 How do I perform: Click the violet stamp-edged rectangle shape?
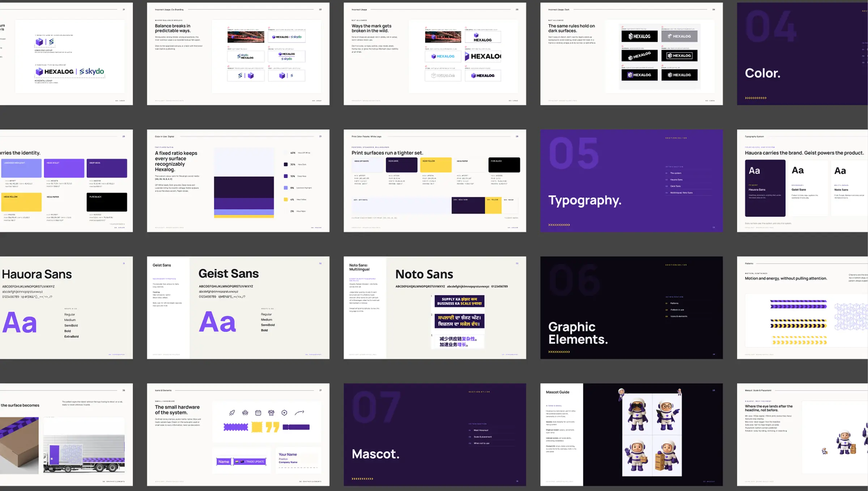click(x=236, y=427)
